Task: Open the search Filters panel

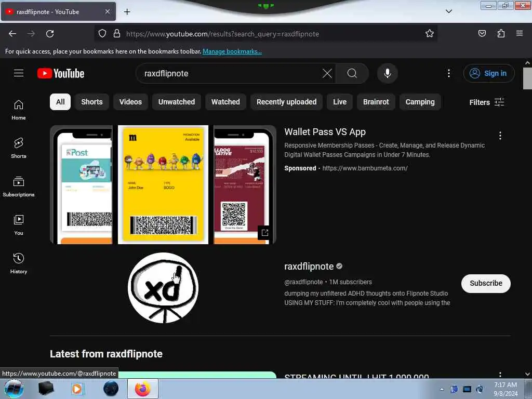Action: coord(486,102)
